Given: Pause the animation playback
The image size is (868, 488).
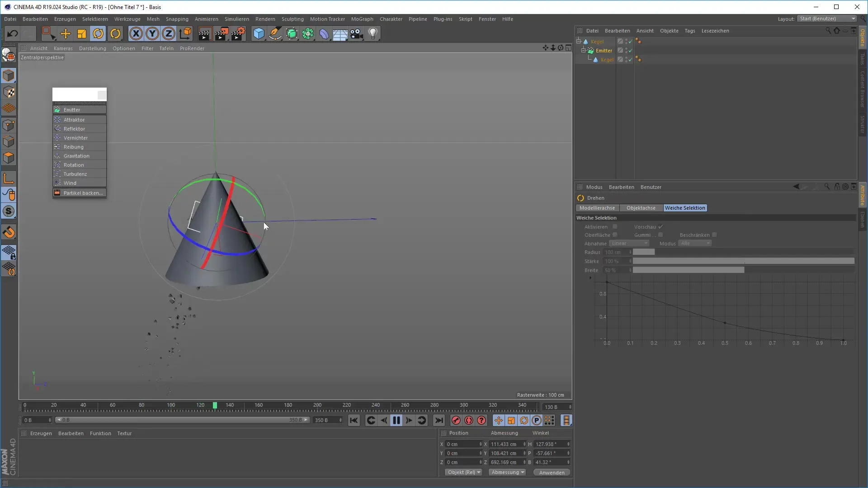Looking at the screenshot, I should [396, 421].
